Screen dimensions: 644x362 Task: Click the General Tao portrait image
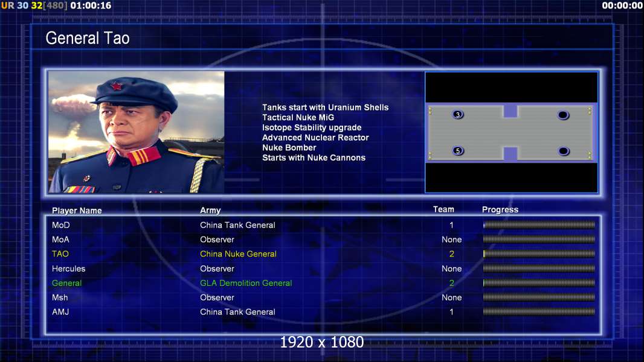pos(137,132)
